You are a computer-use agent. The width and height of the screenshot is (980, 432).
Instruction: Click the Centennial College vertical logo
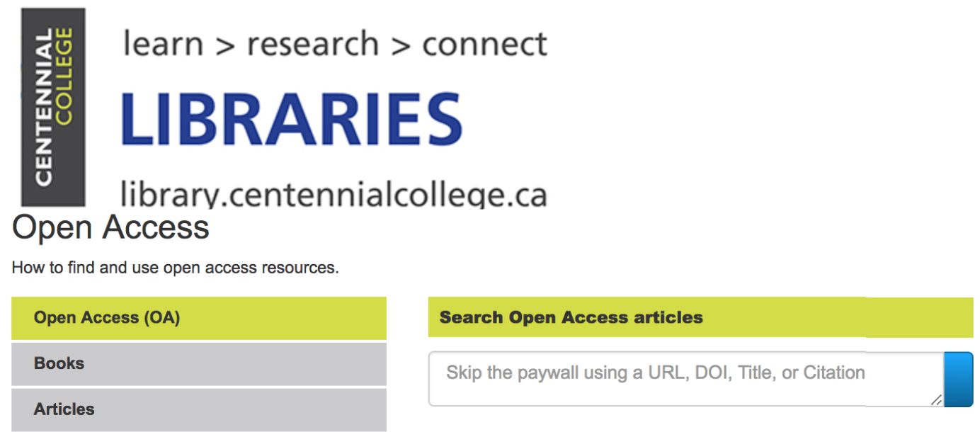point(53,107)
